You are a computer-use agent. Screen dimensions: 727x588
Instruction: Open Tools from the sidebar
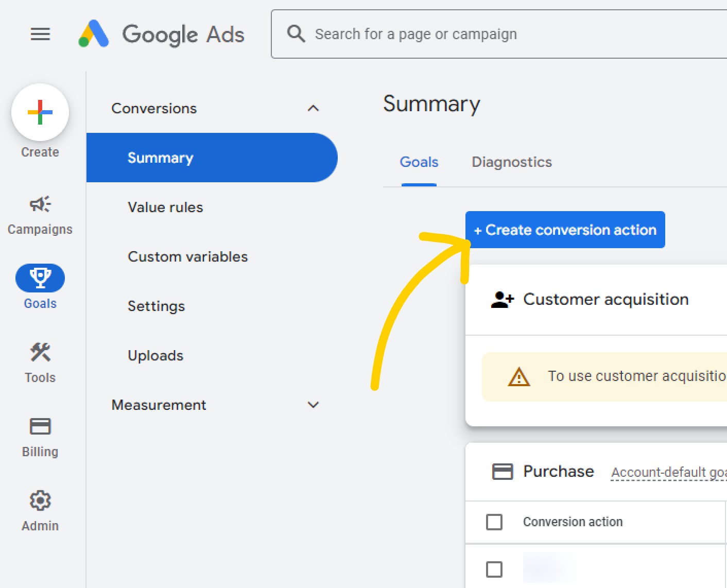(x=40, y=364)
